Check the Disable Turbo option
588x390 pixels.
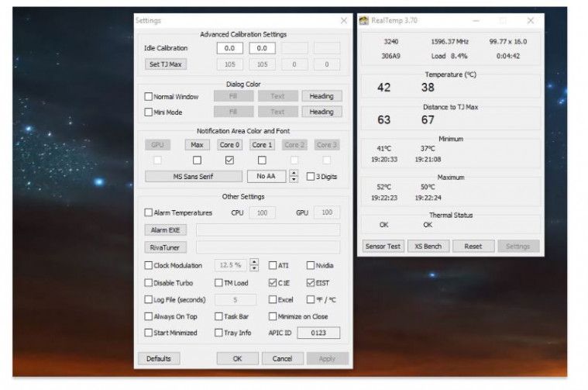(149, 283)
